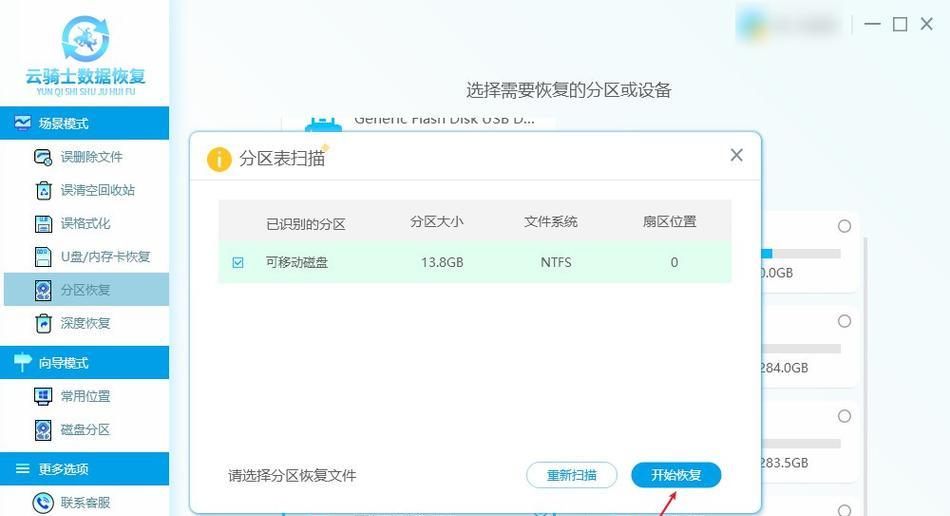950x516 pixels.
Task: Expand the 更多选项 section header
Action: pos(84,469)
